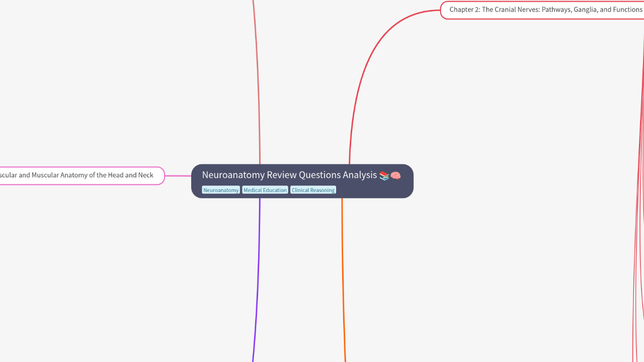Click the word 'Functions' in Chapter 2 node
This screenshot has height=362, width=644.
(627, 10)
